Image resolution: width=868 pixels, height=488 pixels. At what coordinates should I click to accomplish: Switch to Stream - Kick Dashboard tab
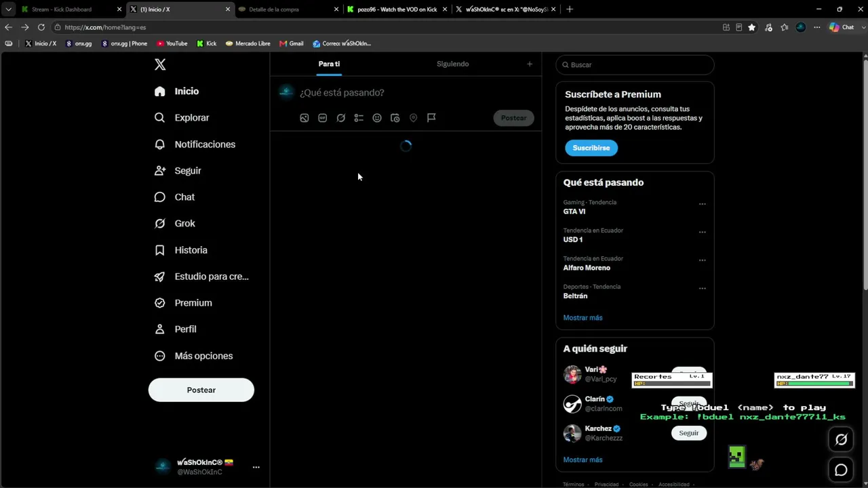[70, 9]
